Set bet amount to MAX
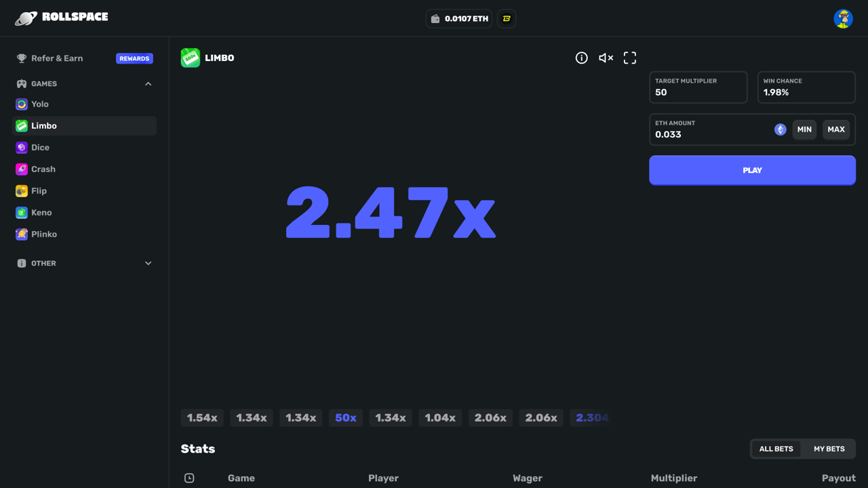 click(x=835, y=129)
